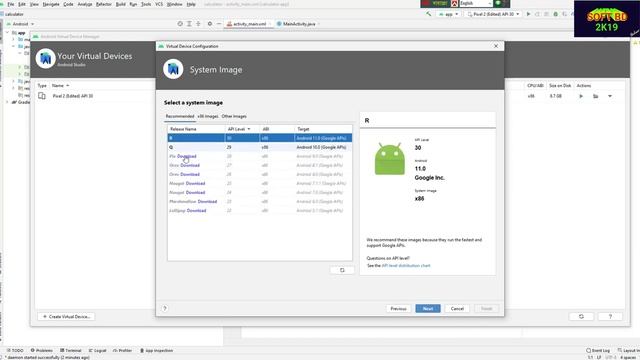This screenshot has height=360, width=640.
Task: Click the debug bug icon in toolbar
Action: click(x=556, y=14)
